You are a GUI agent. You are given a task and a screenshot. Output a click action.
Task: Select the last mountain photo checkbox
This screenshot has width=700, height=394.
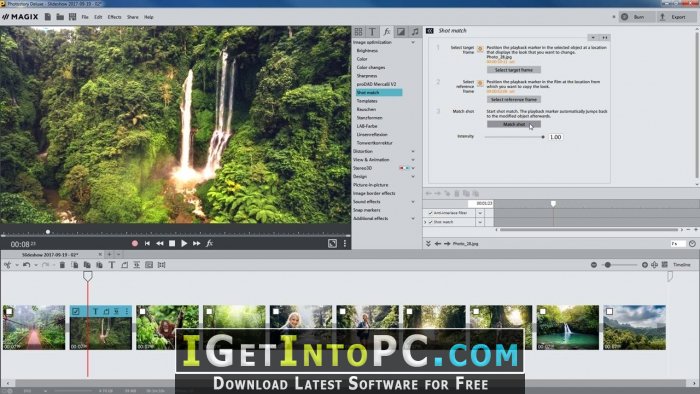point(609,311)
